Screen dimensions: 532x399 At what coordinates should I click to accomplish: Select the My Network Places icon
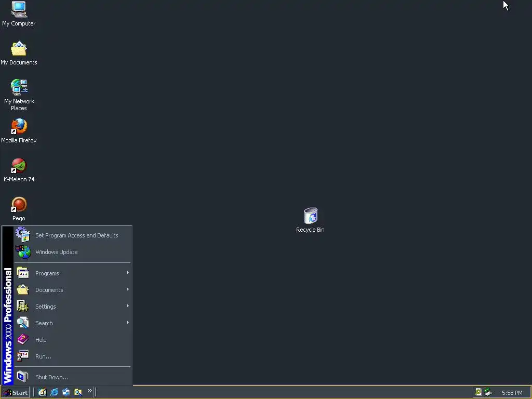point(19,95)
